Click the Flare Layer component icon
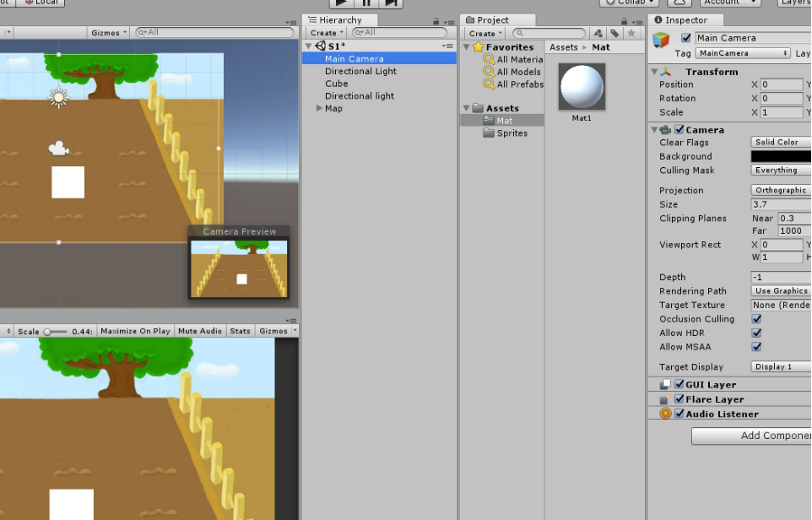The height and width of the screenshot is (520, 812). (665, 399)
